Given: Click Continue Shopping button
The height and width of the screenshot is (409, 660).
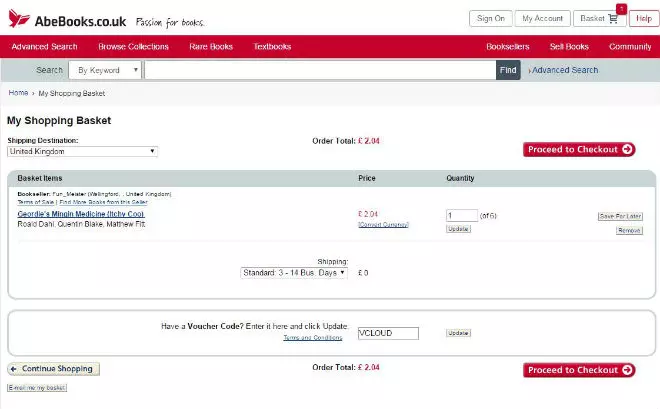Looking at the screenshot, I should click(53, 369).
